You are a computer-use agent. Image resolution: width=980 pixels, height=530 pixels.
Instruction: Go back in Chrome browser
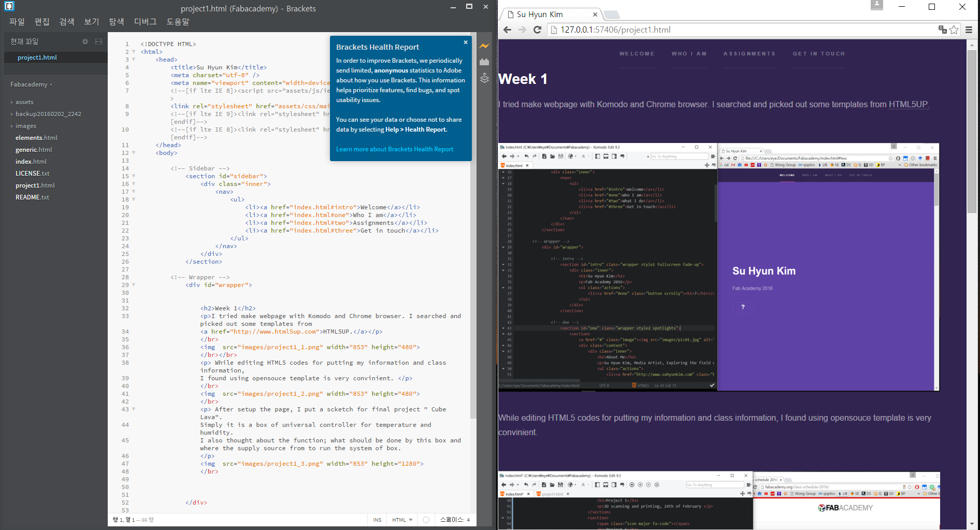click(x=507, y=30)
